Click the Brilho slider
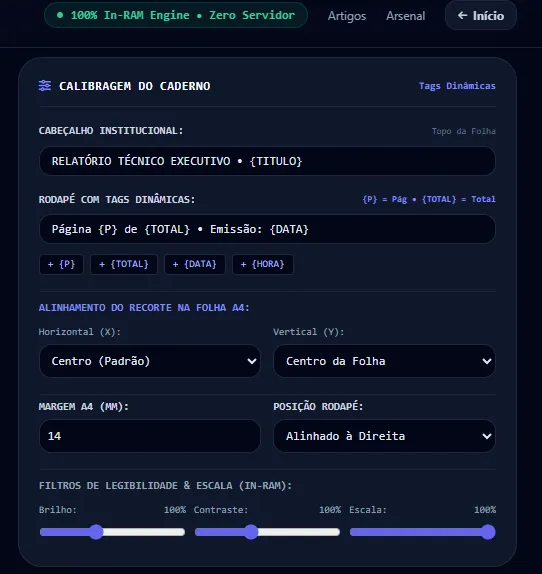The height and width of the screenshot is (574, 542). pyautogui.click(x=112, y=532)
